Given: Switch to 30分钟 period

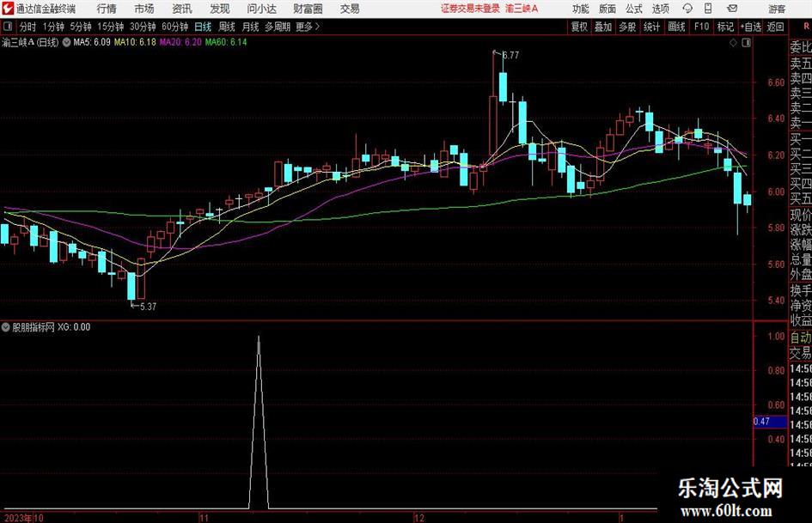Looking at the screenshot, I should pyautogui.click(x=143, y=27).
